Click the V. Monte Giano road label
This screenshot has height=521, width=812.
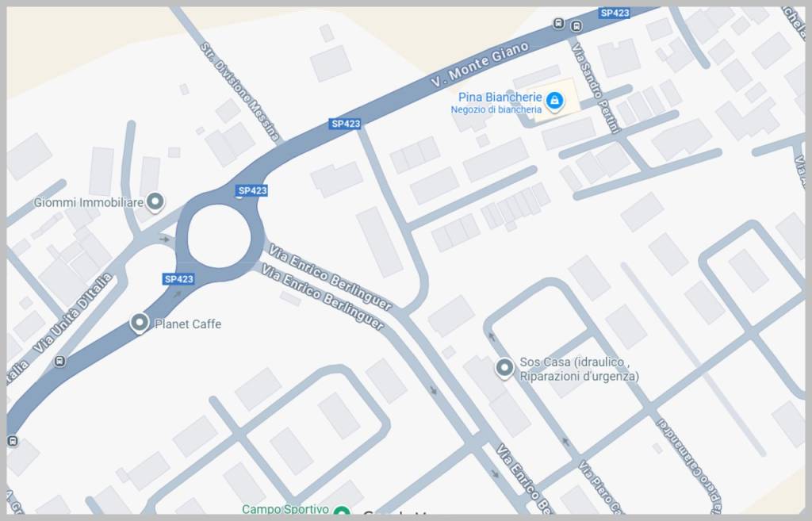(x=480, y=64)
